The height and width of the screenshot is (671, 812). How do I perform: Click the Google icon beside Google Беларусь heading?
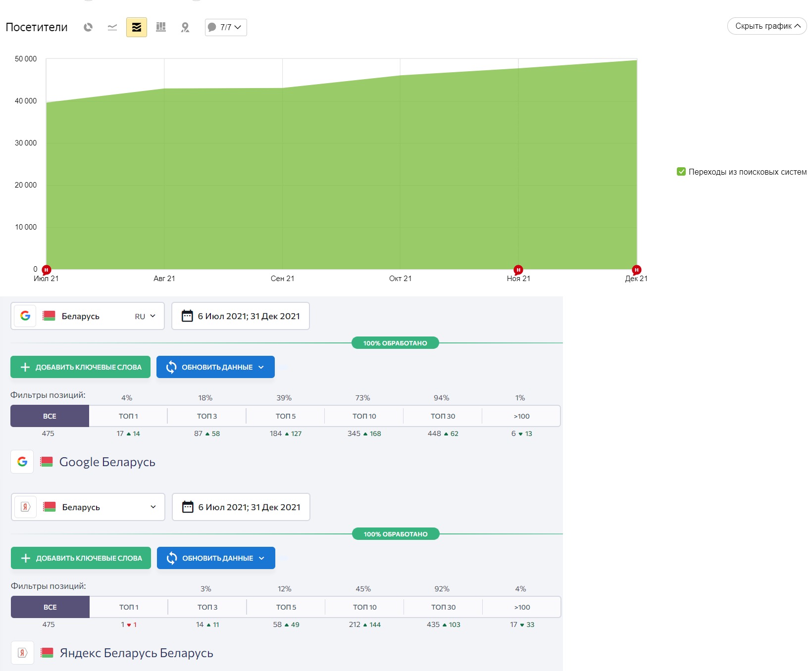coord(22,462)
